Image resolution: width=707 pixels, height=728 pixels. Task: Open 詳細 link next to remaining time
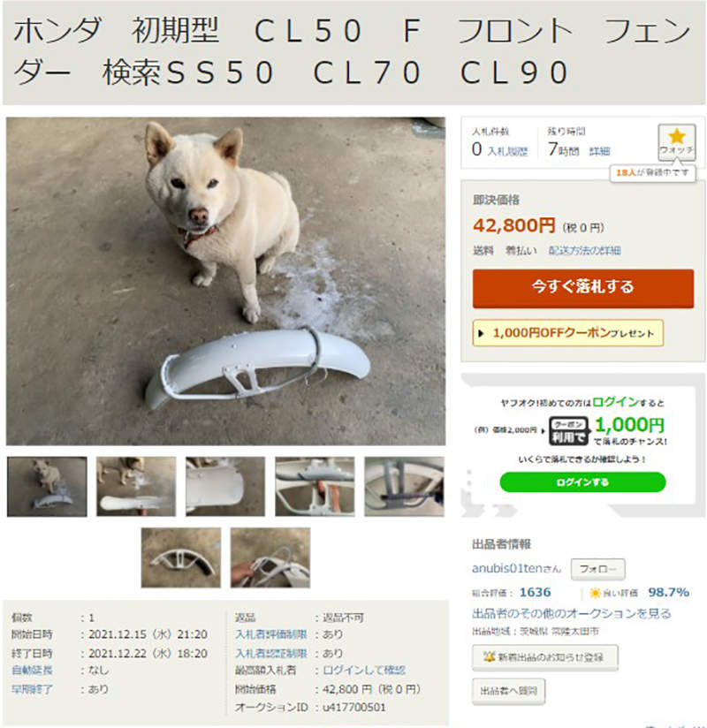pyautogui.click(x=599, y=151)
